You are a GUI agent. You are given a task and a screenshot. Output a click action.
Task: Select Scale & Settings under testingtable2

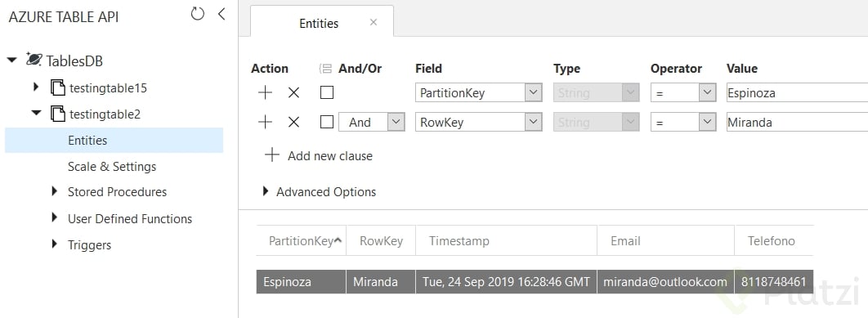point(112,166)
